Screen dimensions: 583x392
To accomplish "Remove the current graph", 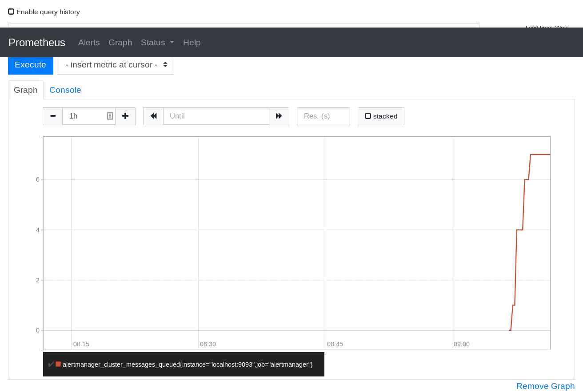I will 546,386.
